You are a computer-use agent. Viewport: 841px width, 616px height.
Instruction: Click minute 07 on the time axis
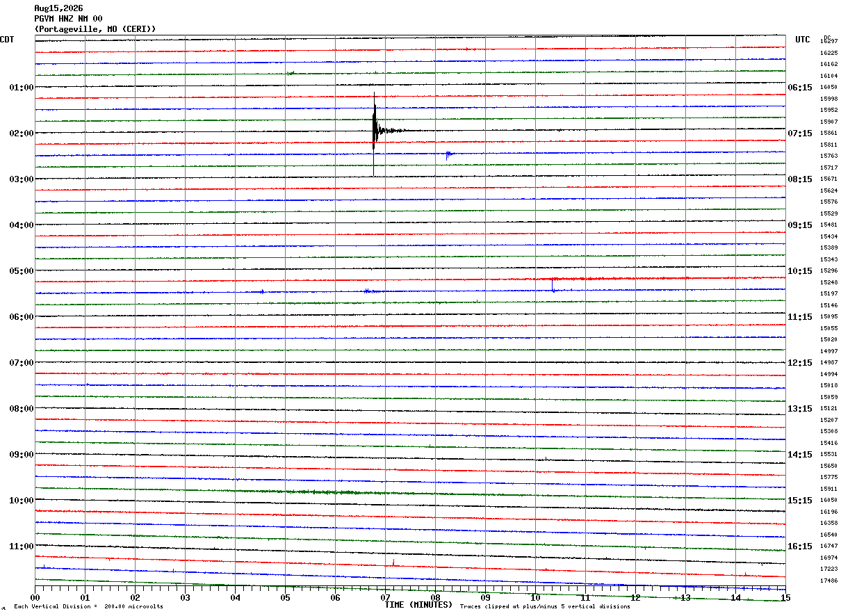coord(386,598)
